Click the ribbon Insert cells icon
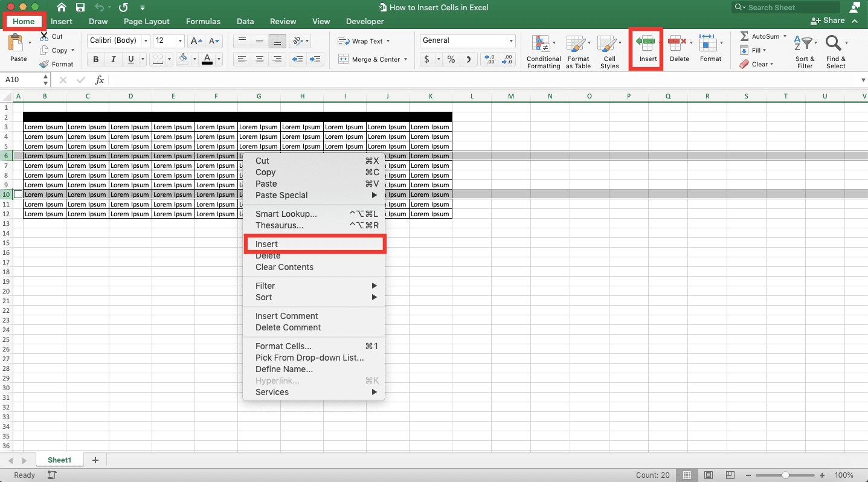Image resolution: width=868 pixels, height=482 pixels. [645, 43]
